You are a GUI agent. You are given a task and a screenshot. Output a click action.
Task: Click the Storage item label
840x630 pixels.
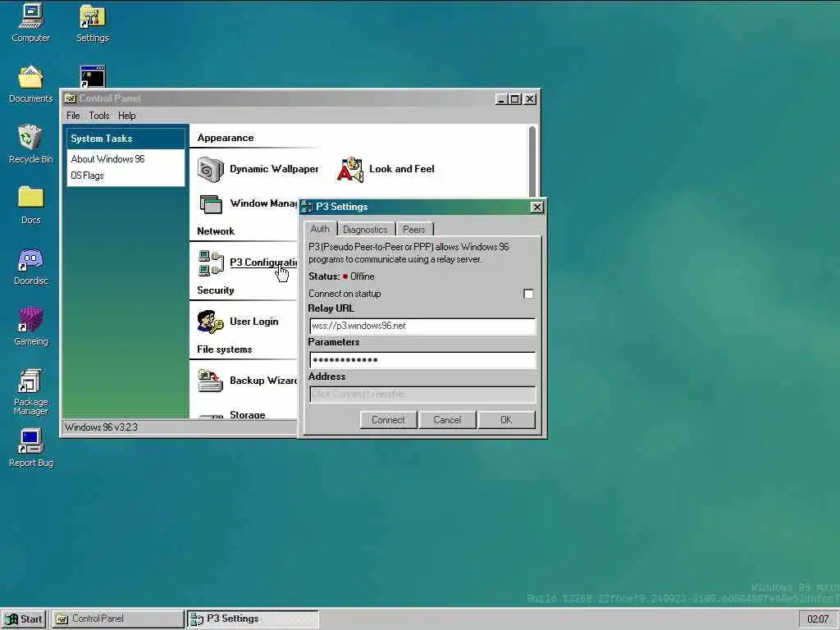[x=248, y=414]
